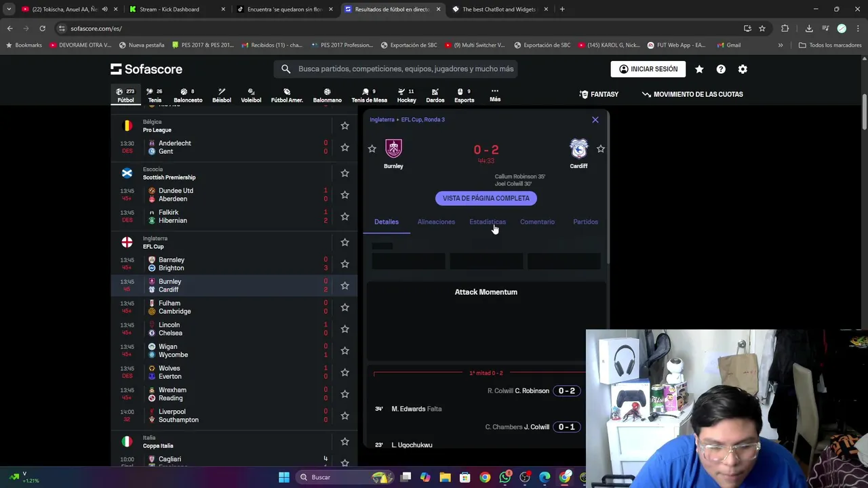Open the Tenis sport category
The image size is (868, 488).
pos(155,96)
